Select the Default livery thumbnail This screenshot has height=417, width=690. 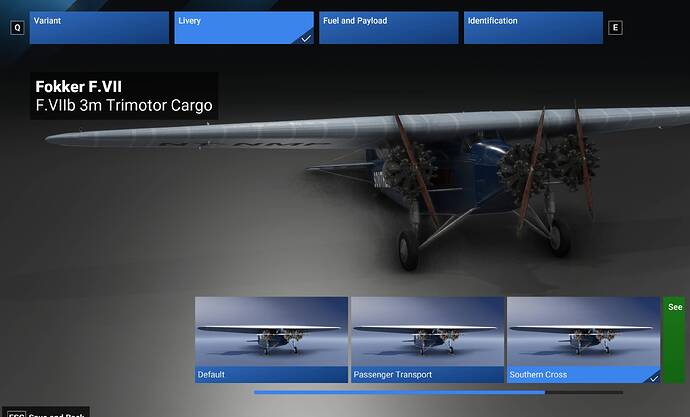(271, 340)
